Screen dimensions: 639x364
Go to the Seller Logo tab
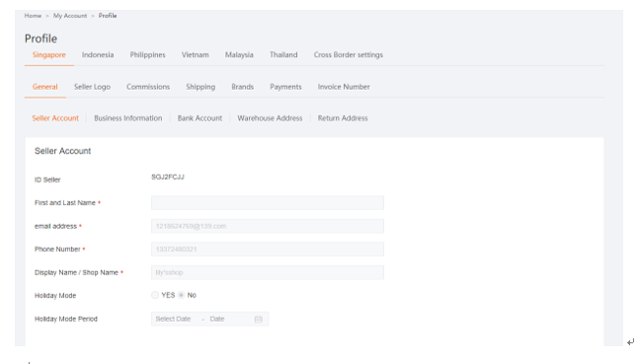[93, 87]
